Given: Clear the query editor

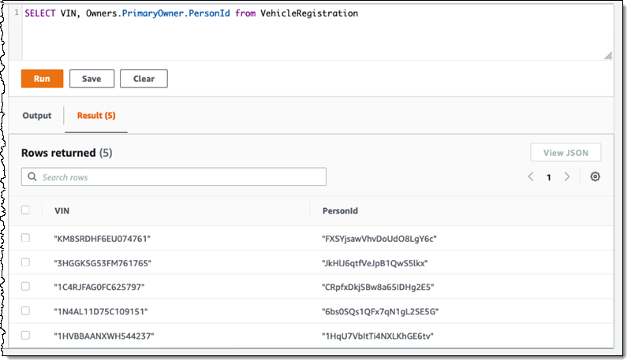Looking at the screenshot, I should [144, 79].
